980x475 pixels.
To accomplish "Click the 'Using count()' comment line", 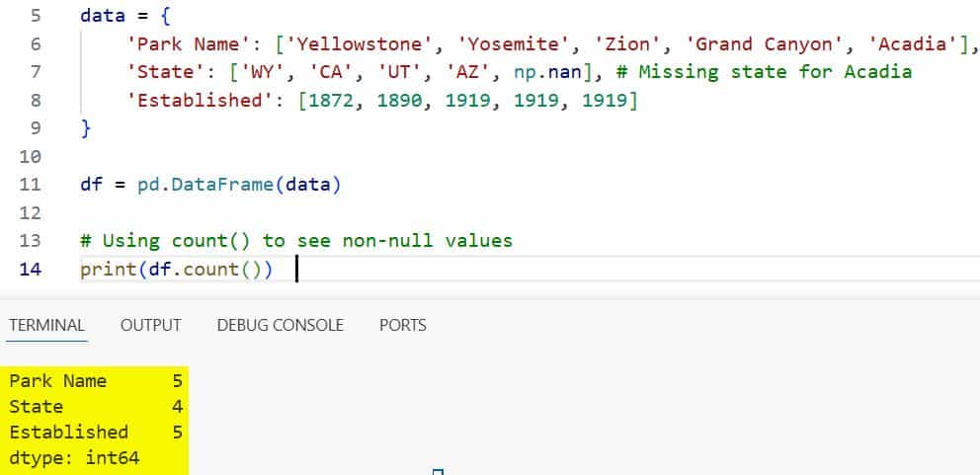I will 296,241.
